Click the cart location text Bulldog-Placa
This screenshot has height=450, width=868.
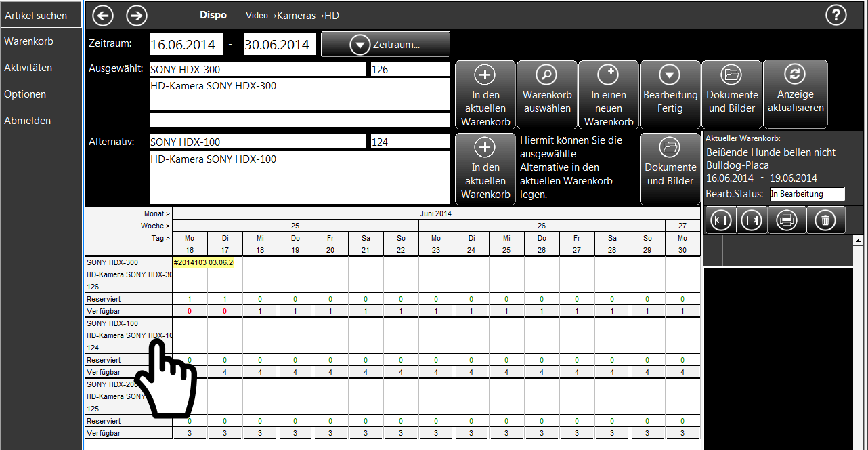click(x=737, y=165)
